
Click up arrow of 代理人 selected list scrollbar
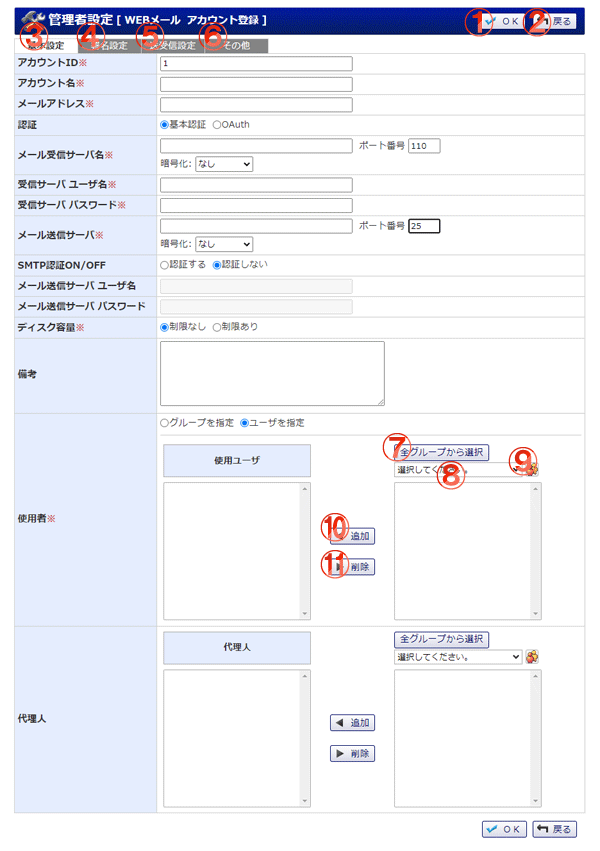pos(305,676)
